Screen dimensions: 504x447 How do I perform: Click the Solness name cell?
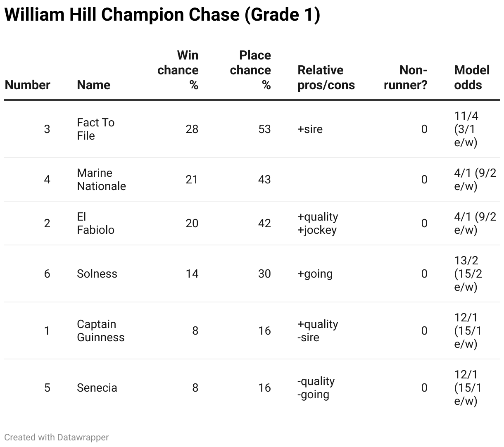tap(97, 273)
